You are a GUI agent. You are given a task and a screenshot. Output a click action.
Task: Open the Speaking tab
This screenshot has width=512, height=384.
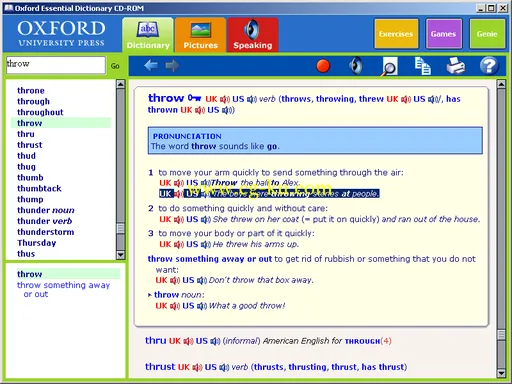(x=253, y=35)
